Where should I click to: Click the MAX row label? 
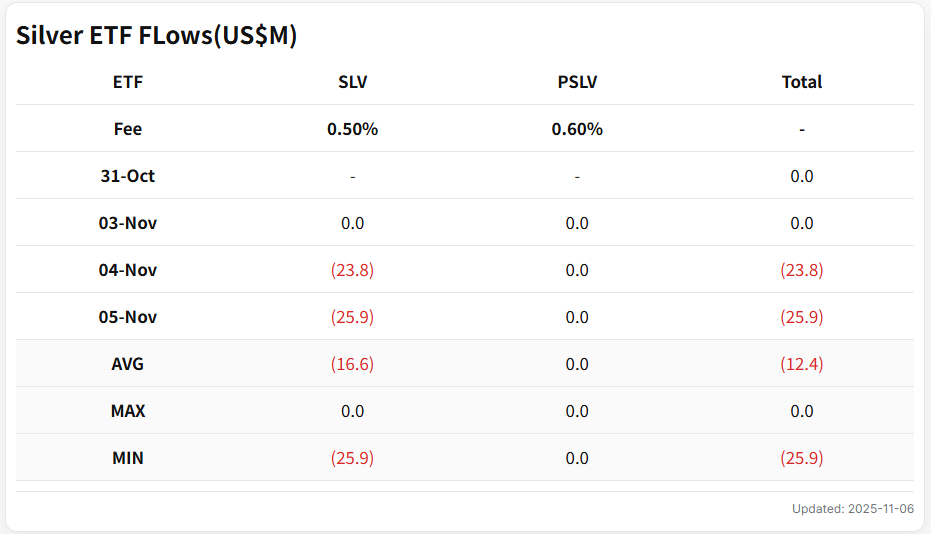click(x=128, y=411)
